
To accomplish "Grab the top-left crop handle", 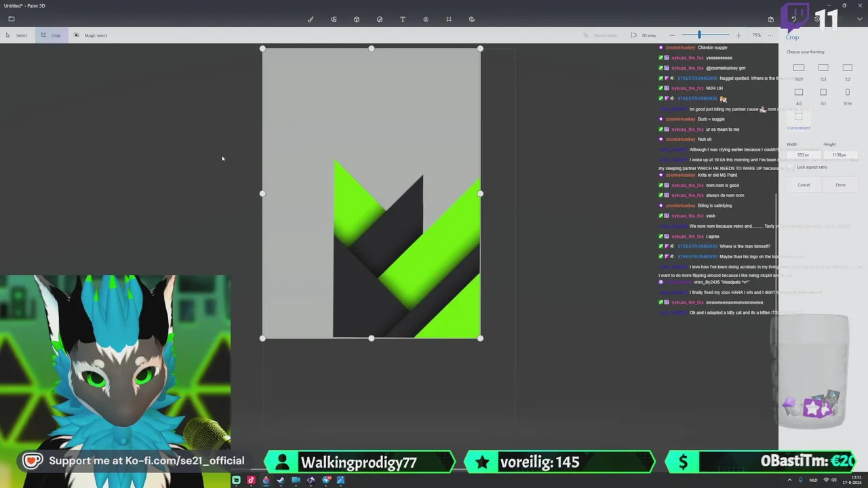I will tap(262, 49).
